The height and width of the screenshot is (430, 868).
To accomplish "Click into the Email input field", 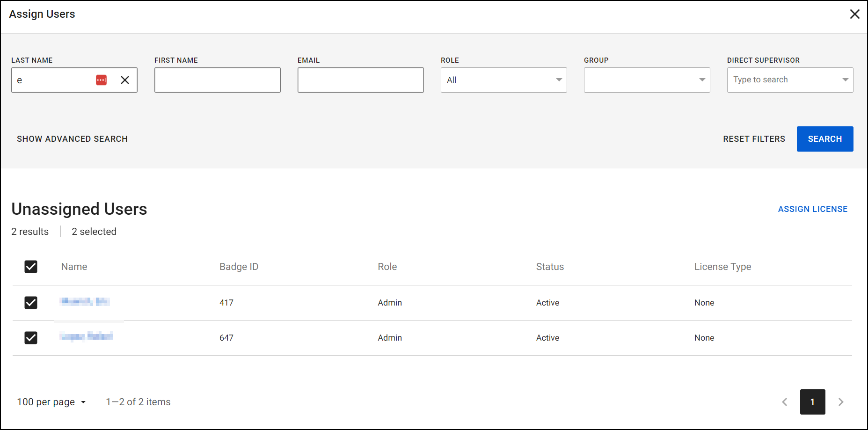I will tap(360, 80).
